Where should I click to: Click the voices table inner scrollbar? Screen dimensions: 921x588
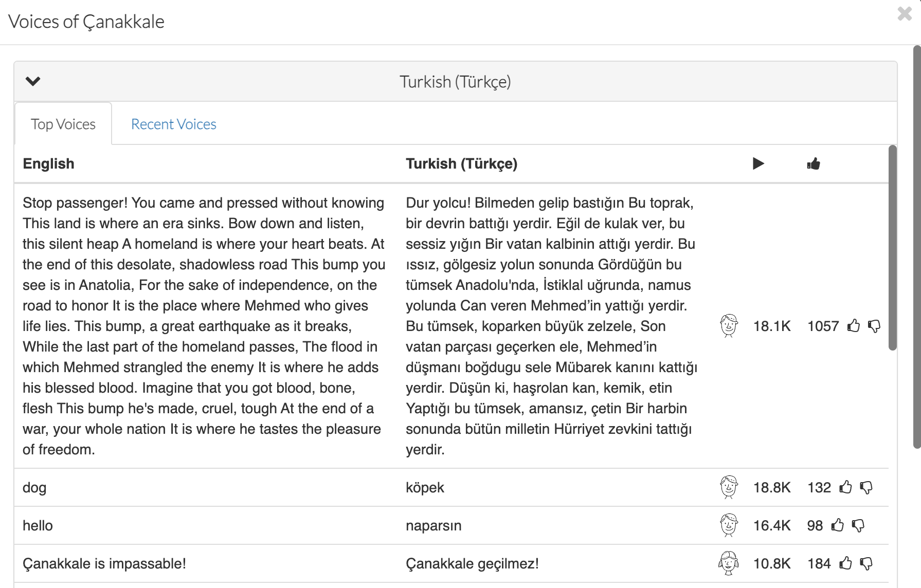pyautogui.click(x=893, y=248)
